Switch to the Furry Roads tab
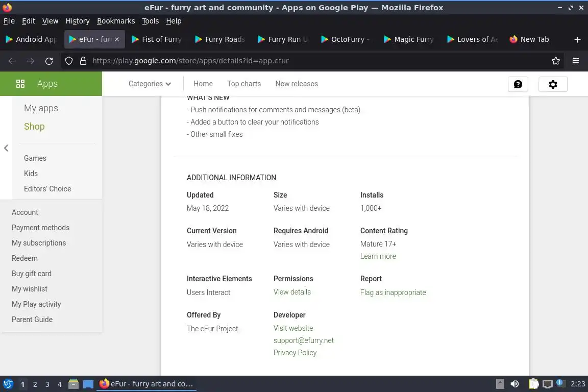588x392 pixels. click(x=220, y=39)
